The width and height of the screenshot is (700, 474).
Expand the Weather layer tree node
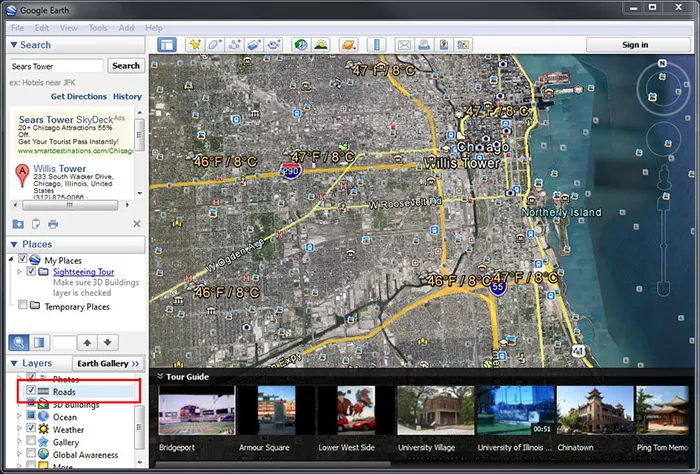pyautogui.click(x=19, y=428)
